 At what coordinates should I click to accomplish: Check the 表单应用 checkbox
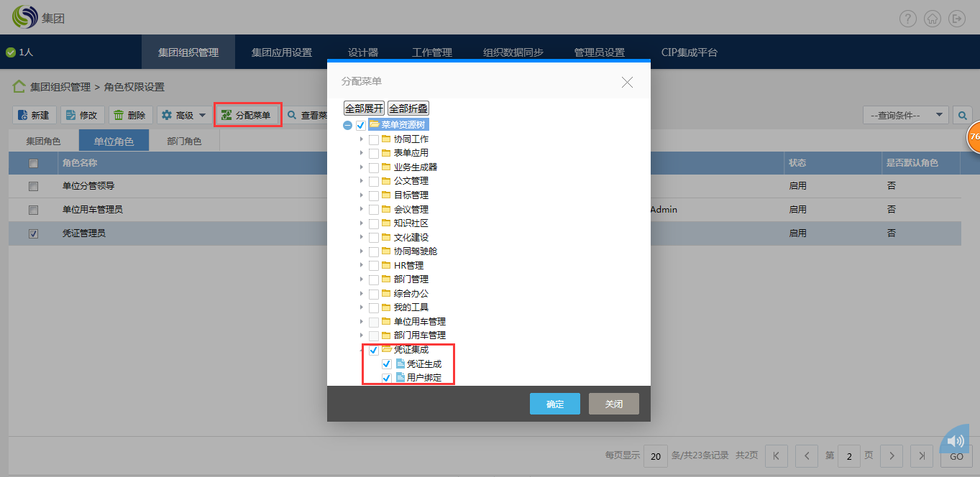click(x=374, y=153)
